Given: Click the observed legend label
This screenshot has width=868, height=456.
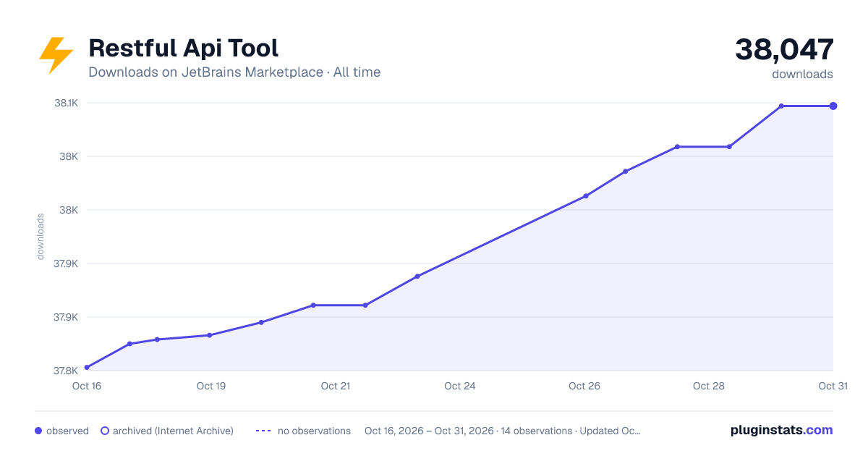Looking at the screenshot, I should click(x=67, y=431).
